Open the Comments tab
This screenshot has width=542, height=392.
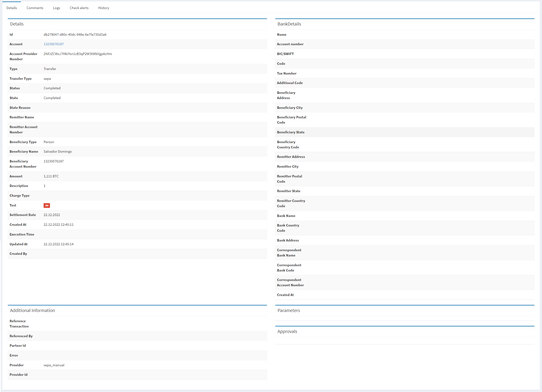pos(35,8)
